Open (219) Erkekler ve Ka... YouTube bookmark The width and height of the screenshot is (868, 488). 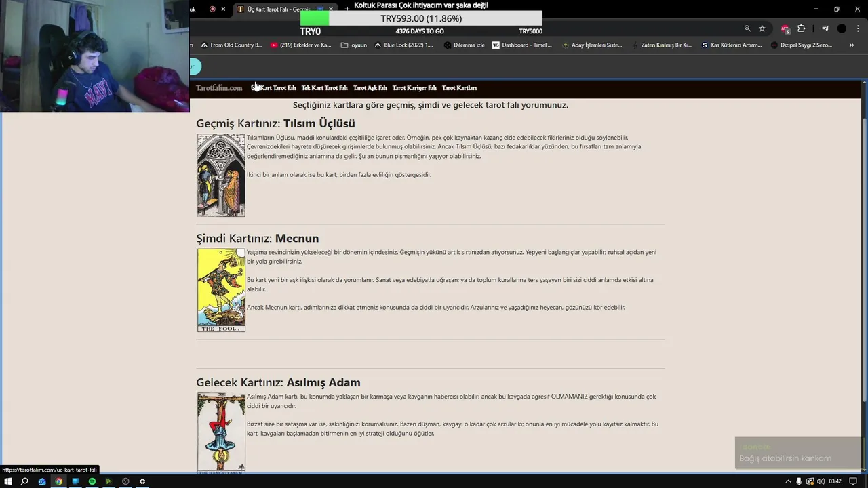pos(300,45)
